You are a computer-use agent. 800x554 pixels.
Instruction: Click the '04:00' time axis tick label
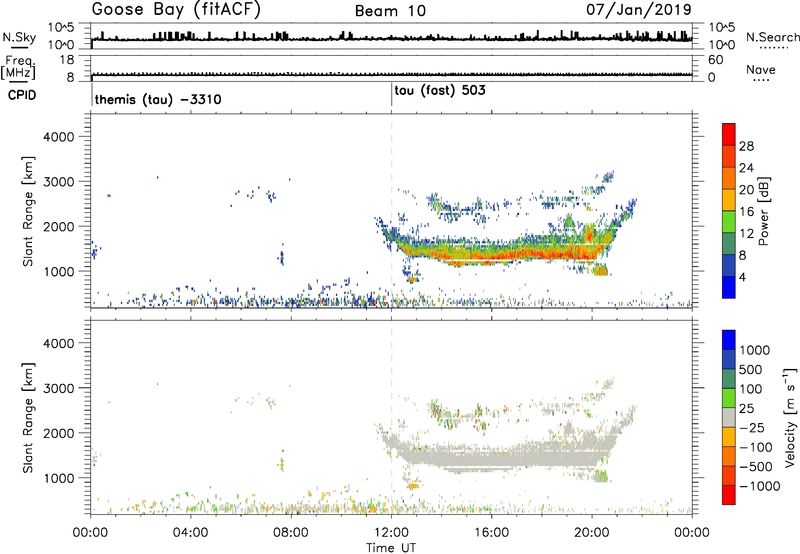(190, 533)
